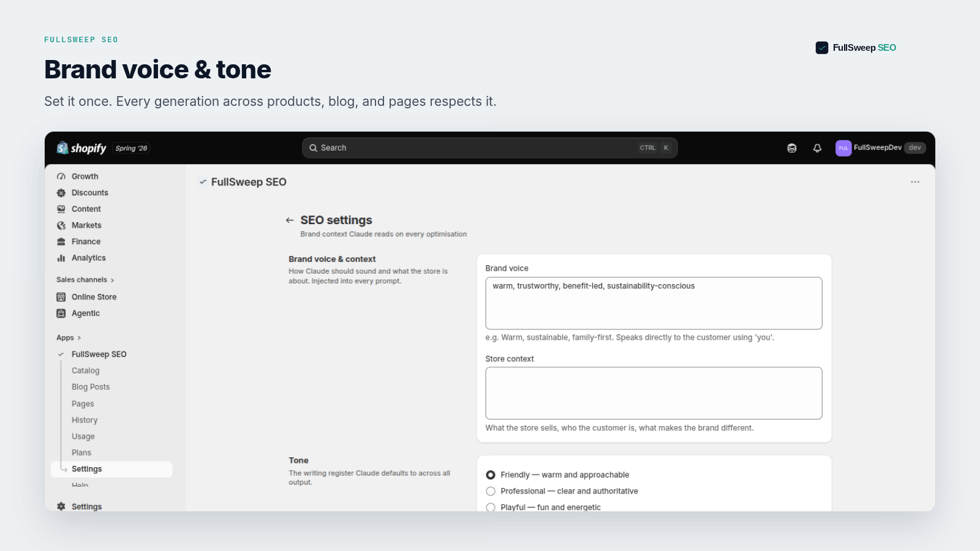Open the Online Store channel

pos(94,297)
